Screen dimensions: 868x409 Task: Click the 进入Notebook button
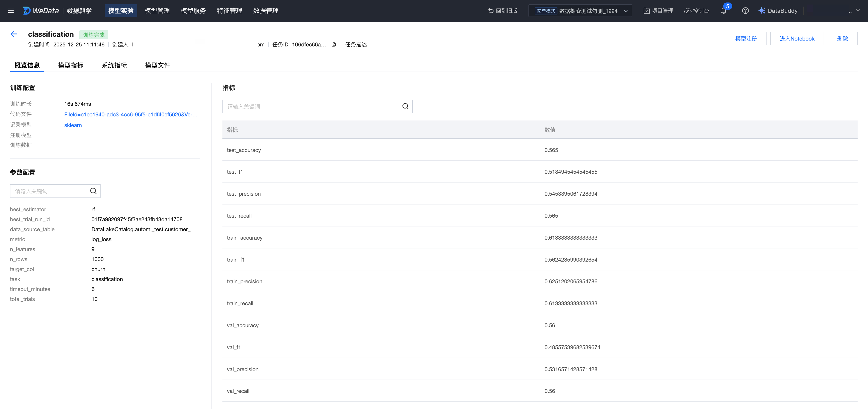(x=797, y=39)
